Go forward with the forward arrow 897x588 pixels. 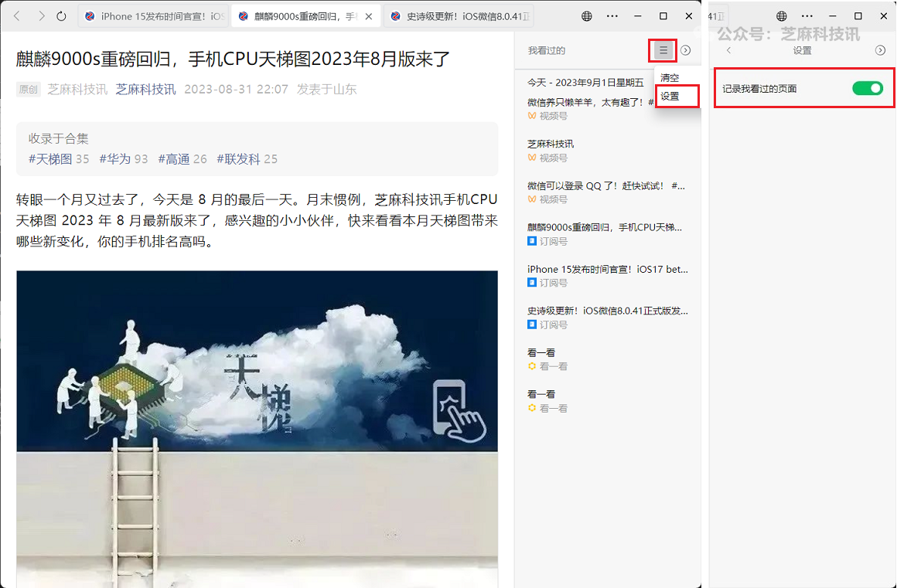coord(41,16)
